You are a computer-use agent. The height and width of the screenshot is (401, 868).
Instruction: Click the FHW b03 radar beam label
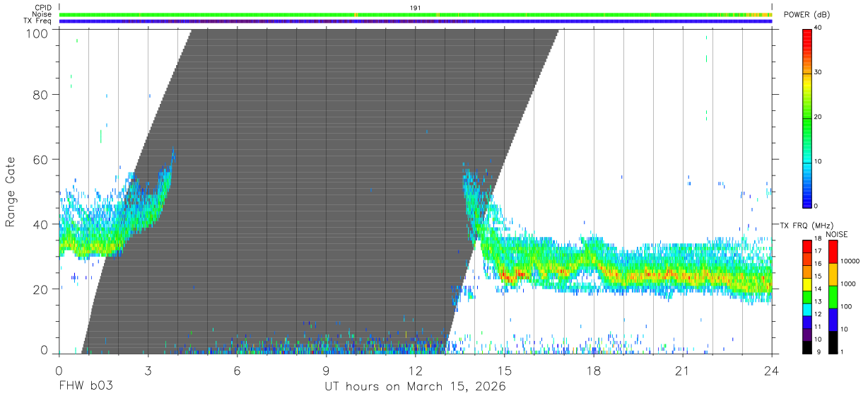[86, 387]
